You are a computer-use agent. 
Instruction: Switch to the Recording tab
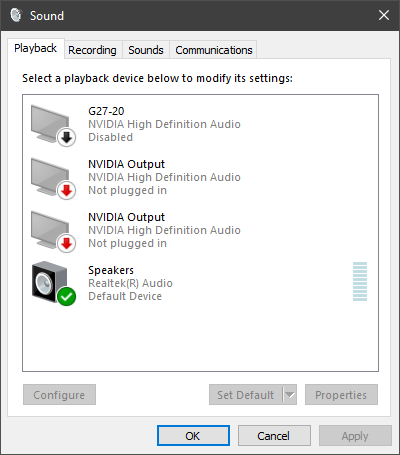[x=92, y=50]
